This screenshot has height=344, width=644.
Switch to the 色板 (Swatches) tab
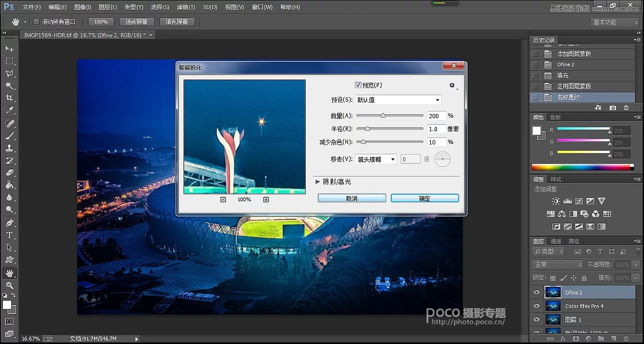[x=556, y=117]
